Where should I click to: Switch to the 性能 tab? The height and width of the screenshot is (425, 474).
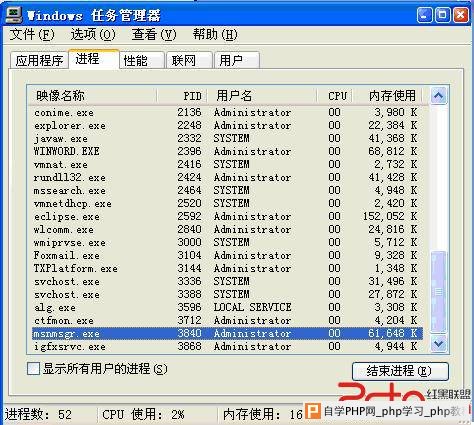(x=142, y=60)
